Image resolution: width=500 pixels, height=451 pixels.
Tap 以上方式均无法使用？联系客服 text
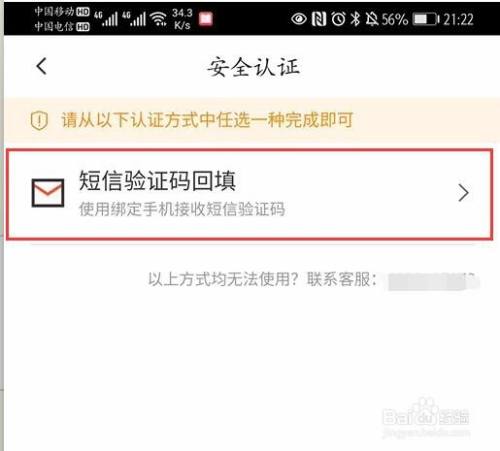262,279
